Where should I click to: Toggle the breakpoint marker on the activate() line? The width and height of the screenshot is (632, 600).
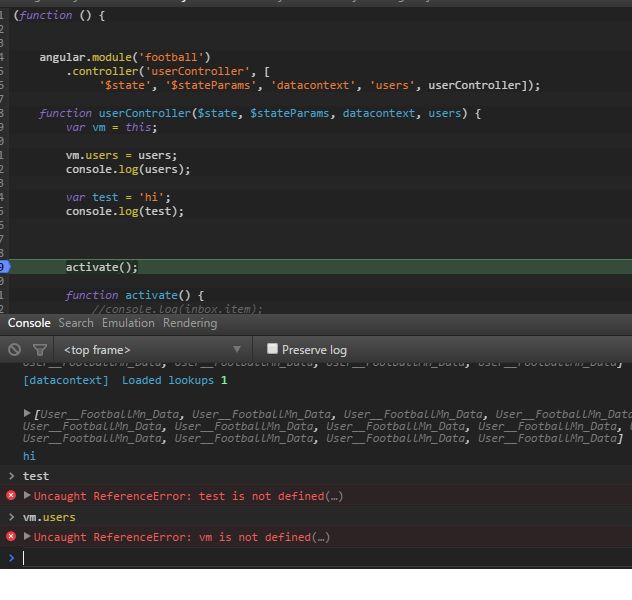(4, 267)
